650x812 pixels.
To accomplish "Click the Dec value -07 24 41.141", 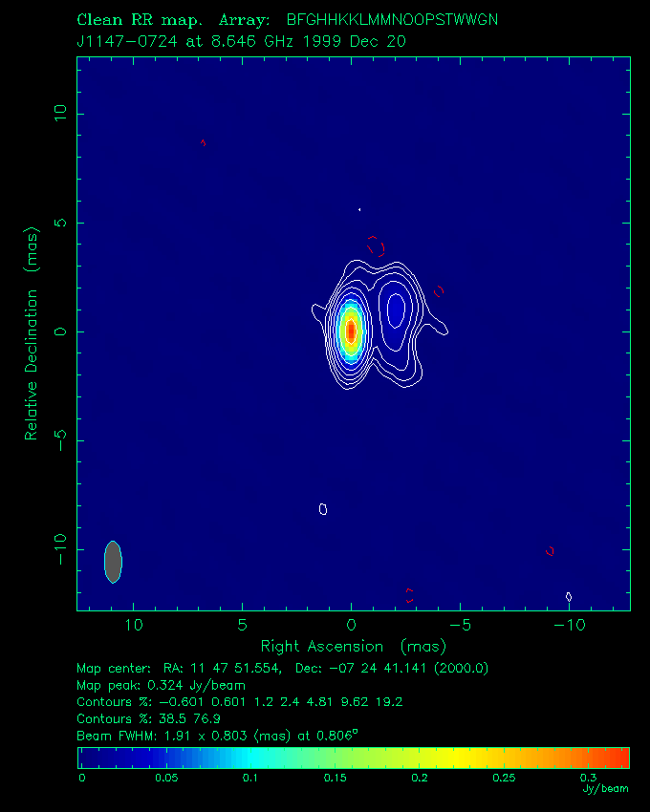I will coord(378,669).
